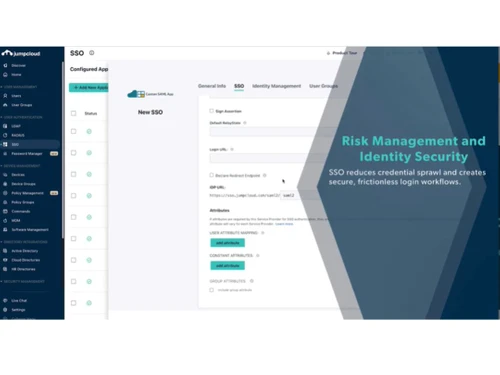Open Device Groups in the sidebar
This screenshot has height=375, width=500.
pyautogui.click(x=23, y=184)
